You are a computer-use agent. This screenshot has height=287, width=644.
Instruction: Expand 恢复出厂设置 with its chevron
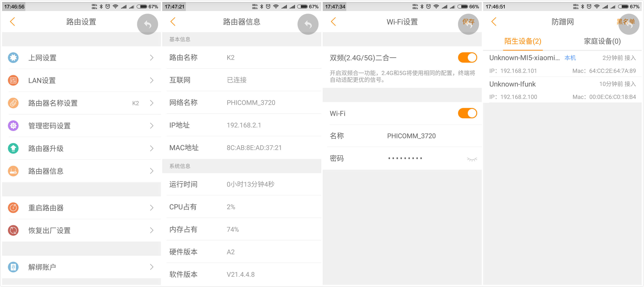click(152, 230)
